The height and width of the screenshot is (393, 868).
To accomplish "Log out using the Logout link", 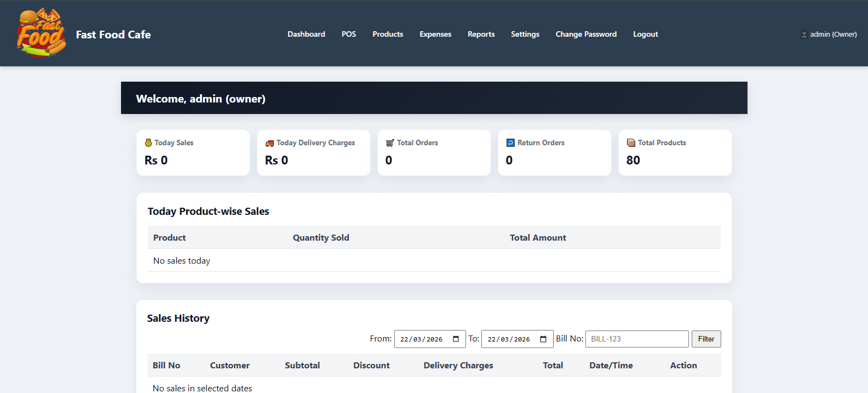I will (646, 34).
